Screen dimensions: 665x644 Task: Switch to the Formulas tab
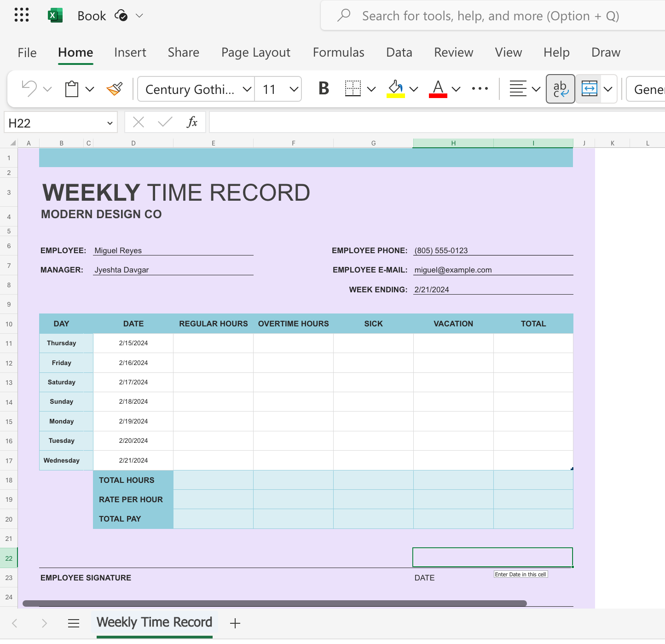click(339, 52)
